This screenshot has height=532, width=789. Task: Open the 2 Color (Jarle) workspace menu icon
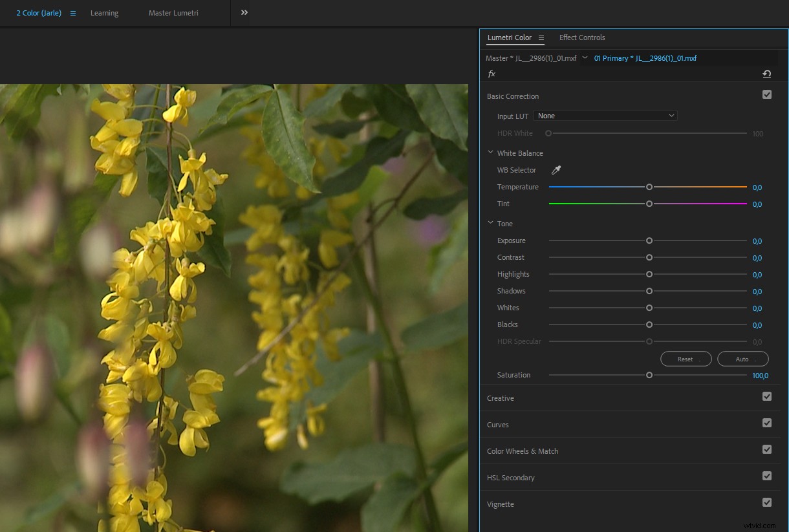coord(73,13)
